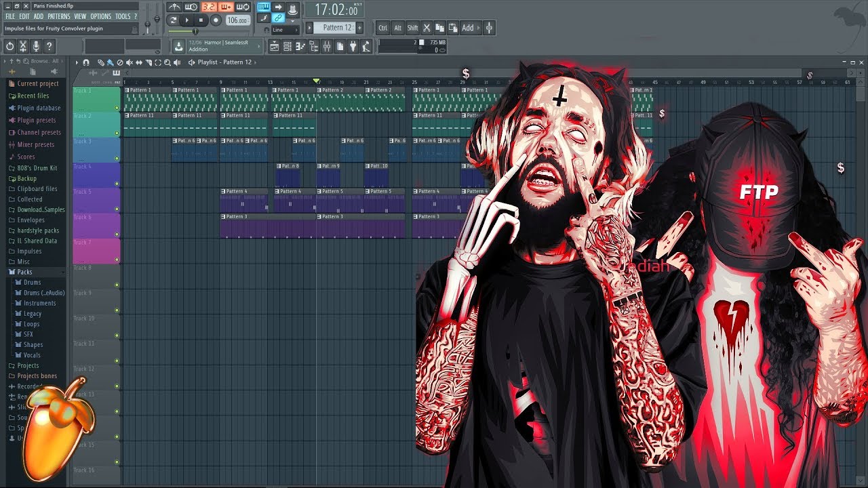This screenshot has width=868, height=488.
Task: Select the playlist Draw pencil tool
Action: pyautogui.click(x=100, y=62)
